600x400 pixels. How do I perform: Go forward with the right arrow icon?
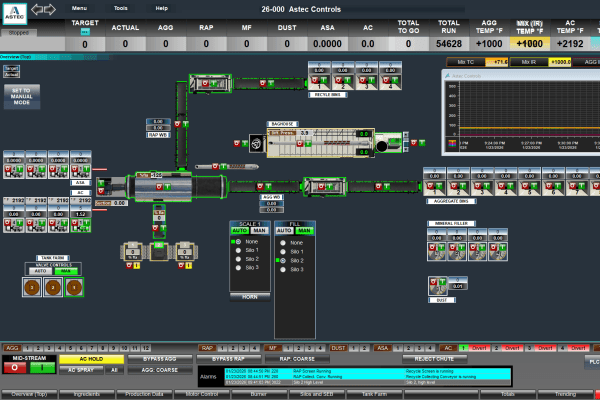(x=50, y=9)
